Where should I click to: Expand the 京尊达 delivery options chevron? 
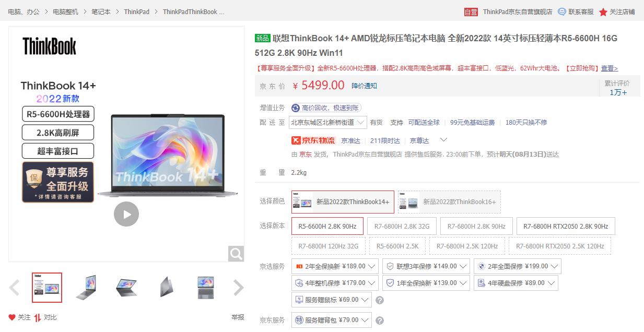tap(443, 140)
